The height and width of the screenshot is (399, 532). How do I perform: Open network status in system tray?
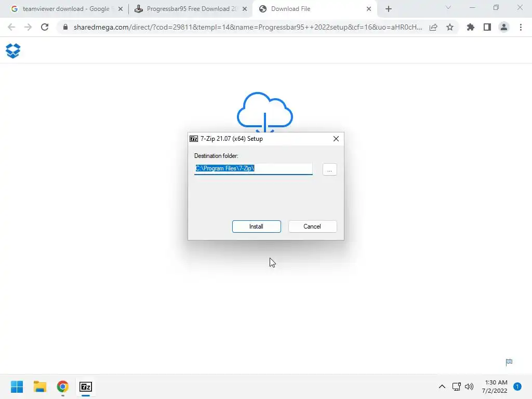click(x=456, y=387)
